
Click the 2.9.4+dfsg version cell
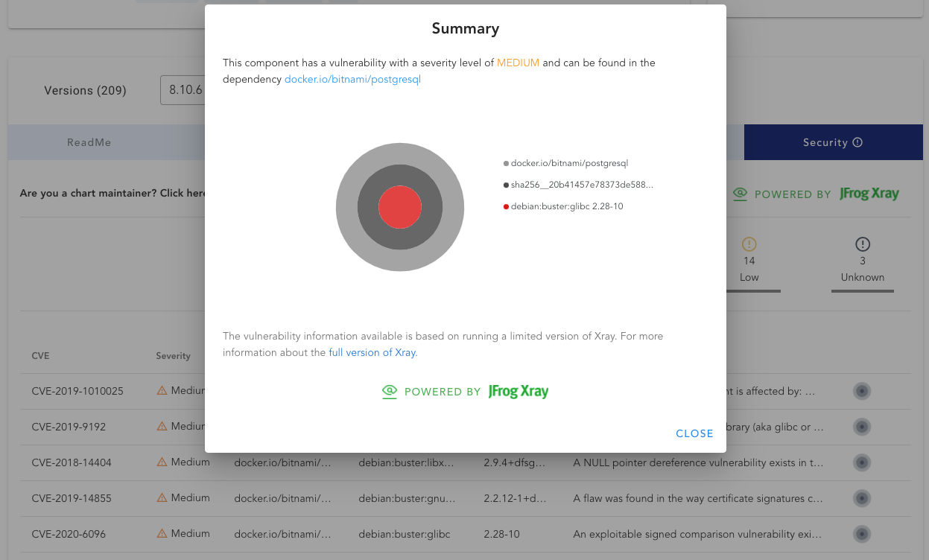515,462
